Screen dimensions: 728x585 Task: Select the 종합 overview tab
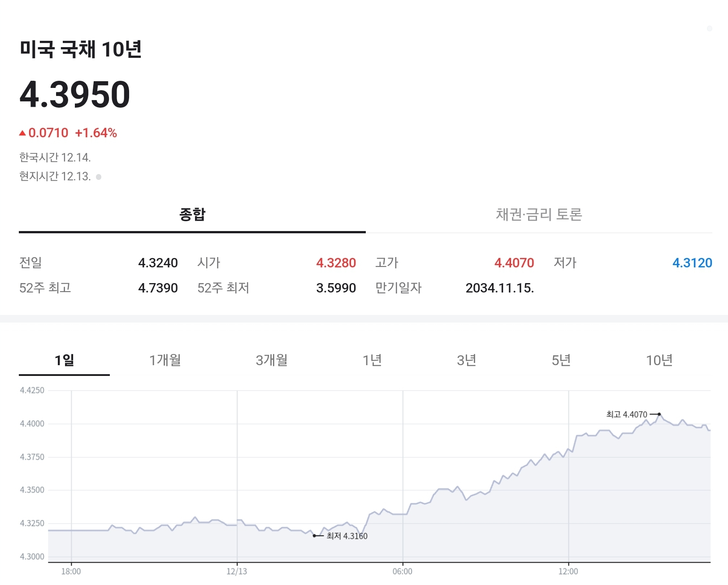click(192, 214)
